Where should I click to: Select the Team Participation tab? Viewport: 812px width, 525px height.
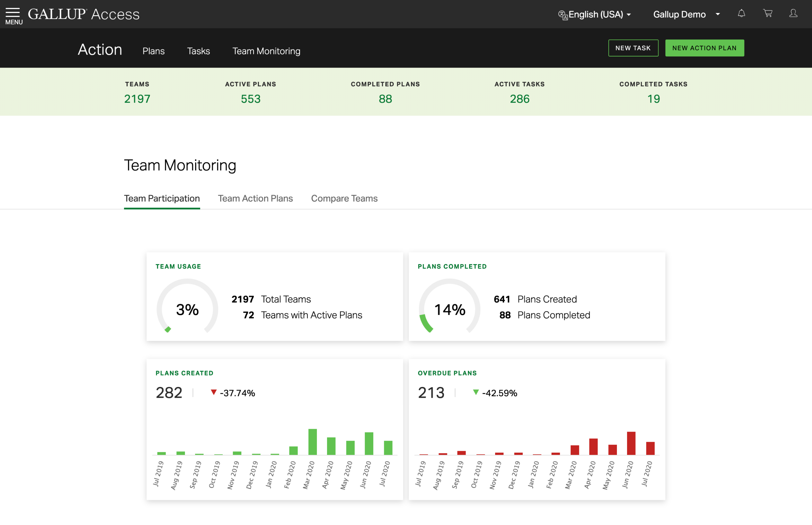pos(162,198)
